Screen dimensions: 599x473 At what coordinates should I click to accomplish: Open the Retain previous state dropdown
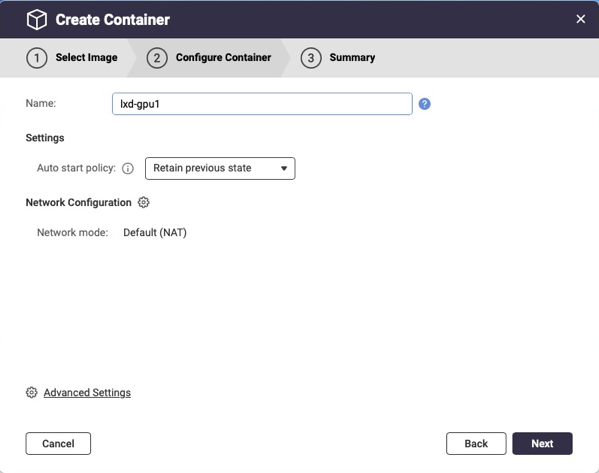(x=220, y=168)
